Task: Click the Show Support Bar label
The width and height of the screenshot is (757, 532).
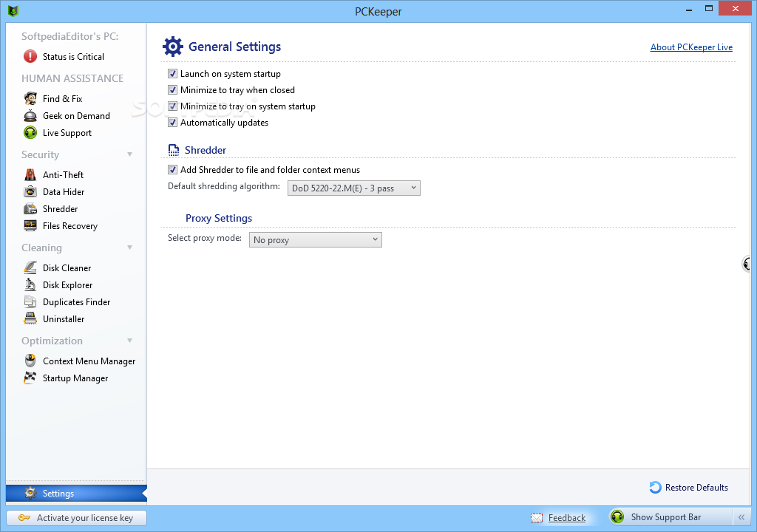Action: pos(666,517)
